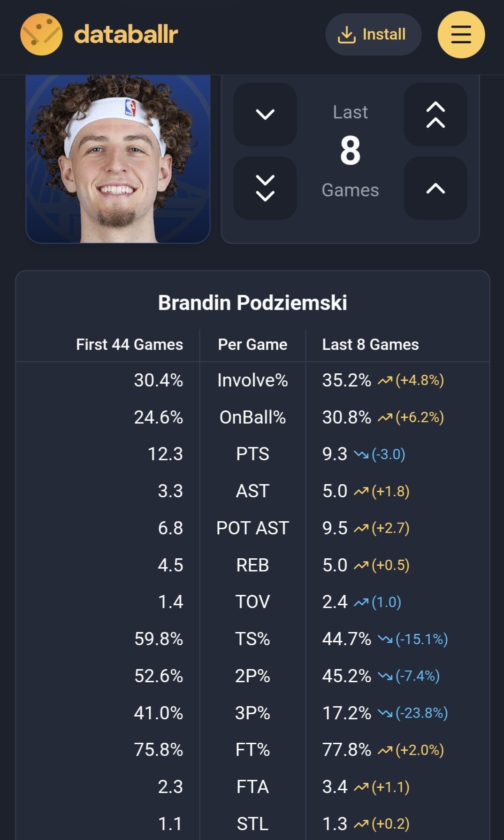Decrease games with the double down chevron
Image resolution: width=504 pixels, height=840 pixels.
[265, 188]
